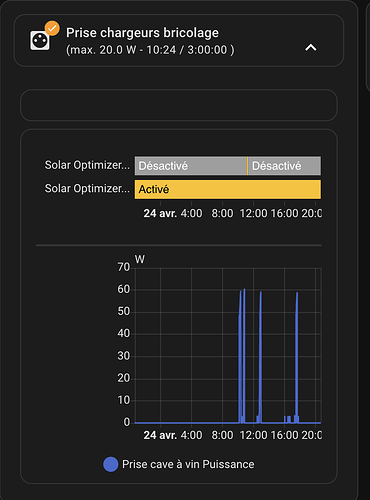370x500 pixels.
Task: Click the 'Prise chargeurs bricolage' title
Action: [x=142, y=33]
